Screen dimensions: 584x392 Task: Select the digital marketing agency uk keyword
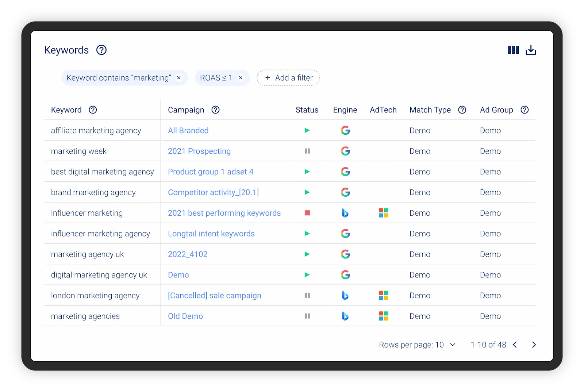(x=99, y=275)
